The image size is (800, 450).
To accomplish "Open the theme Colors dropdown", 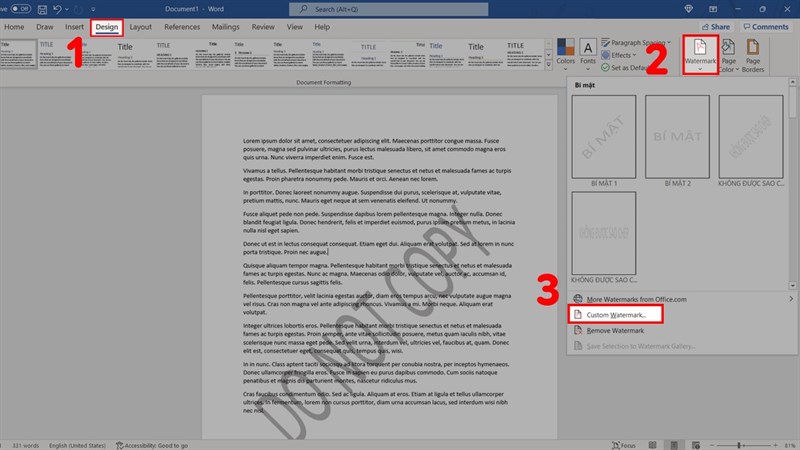I will click(x=565, y=54).
